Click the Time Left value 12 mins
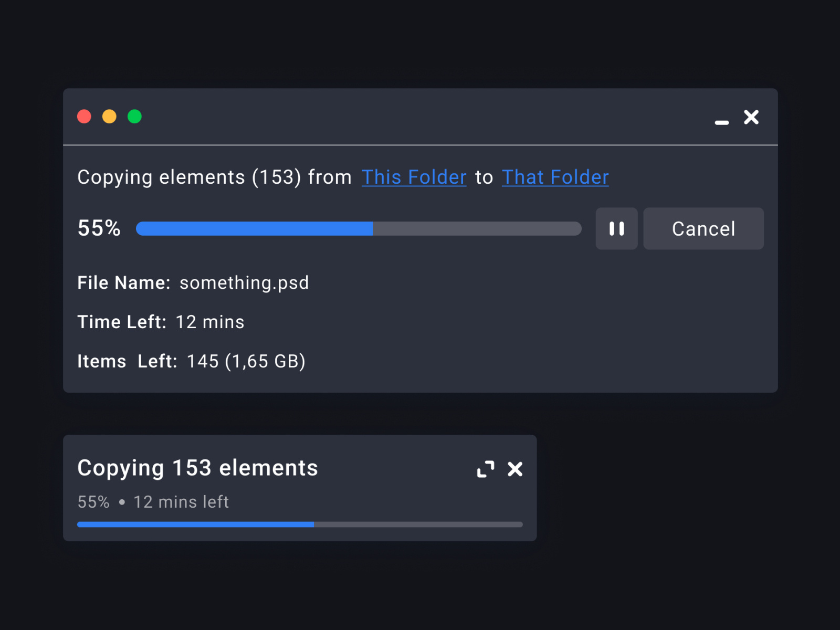The height and width of the screenshot is (630, 840). point(209,321)
